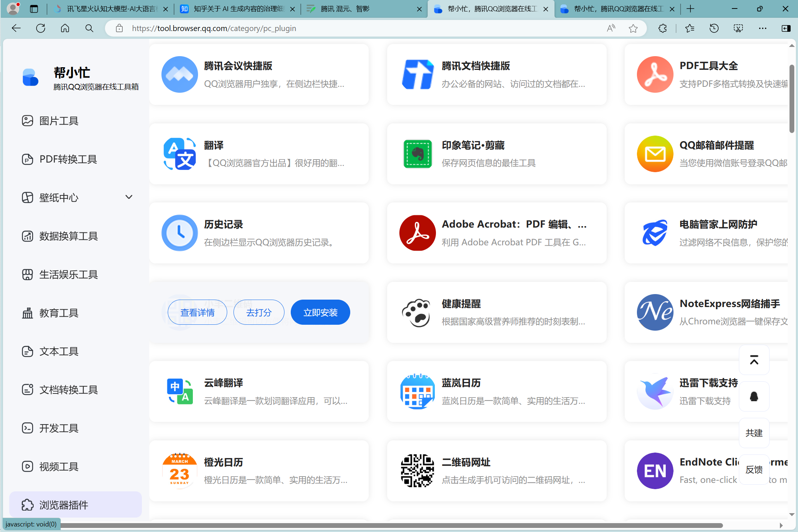Click the 腾讯文档快捷版 icon
This screenshot has width=798, height=532.
coord(417,75)
